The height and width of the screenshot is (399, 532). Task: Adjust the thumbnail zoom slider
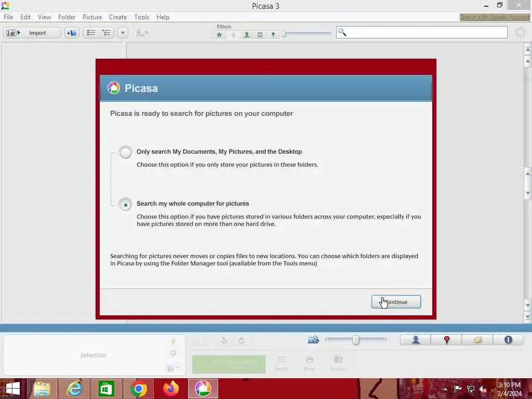355,340
